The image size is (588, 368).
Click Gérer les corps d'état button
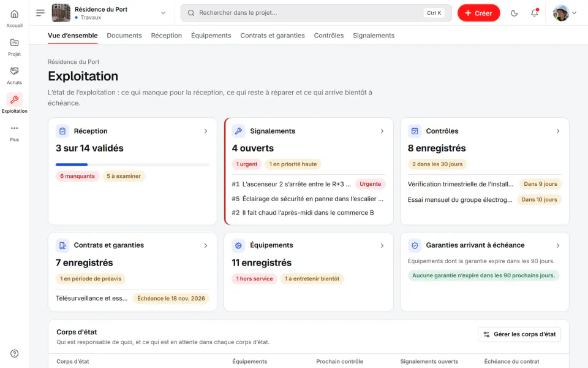click(519, 334)
